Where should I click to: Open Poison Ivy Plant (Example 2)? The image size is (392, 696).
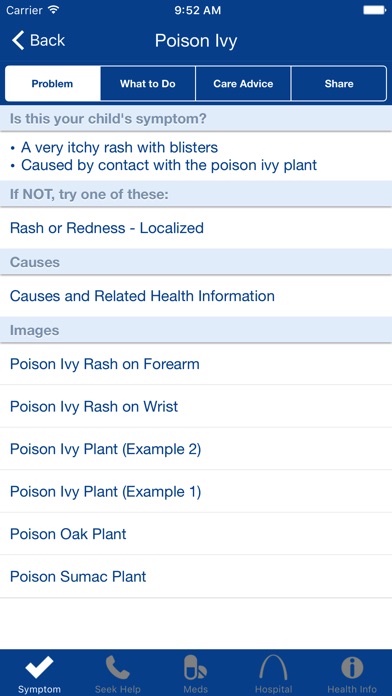196,449
